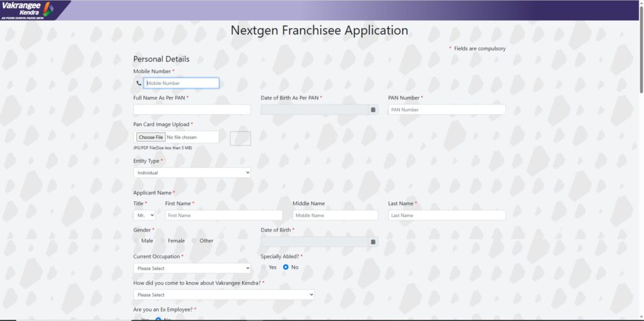Click the Full Name As Per PAN field
The height and width of the screenshot is (321, 644).
point(192,110)
